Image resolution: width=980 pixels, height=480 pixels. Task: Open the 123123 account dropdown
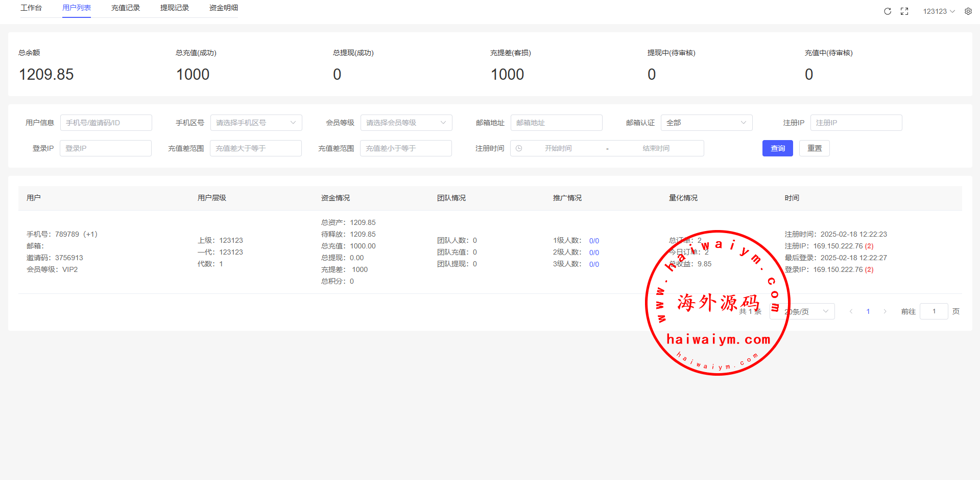(939, 11)
